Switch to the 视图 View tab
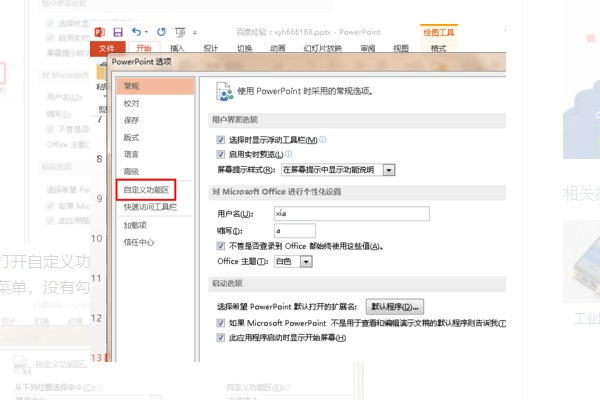The height and width of the screenshot is (400, 600). [x=401, y=48]
